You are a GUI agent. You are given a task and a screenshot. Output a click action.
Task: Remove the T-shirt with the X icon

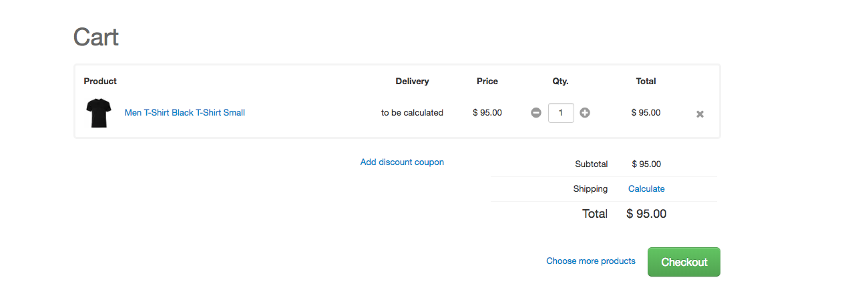(x=700, y=114)
